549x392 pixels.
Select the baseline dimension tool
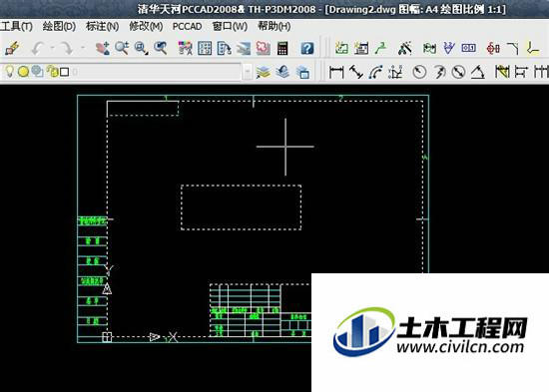click(x=521, y=72)
